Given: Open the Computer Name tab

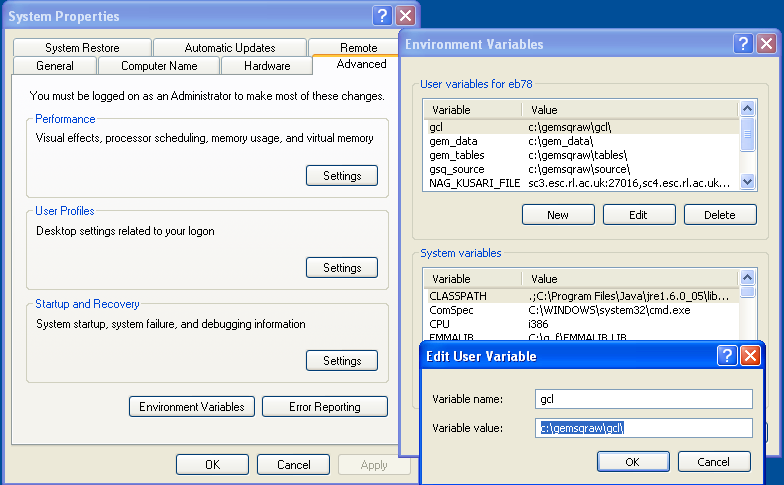Looking at the screenshot, I should tap(159, 66).
